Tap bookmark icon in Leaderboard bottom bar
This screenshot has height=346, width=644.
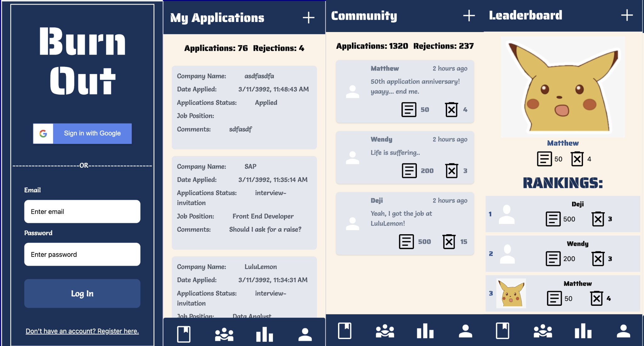(x=503, y=331)
